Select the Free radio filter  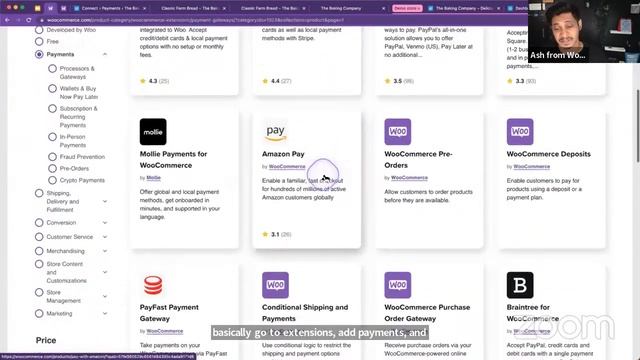point(39,41)
